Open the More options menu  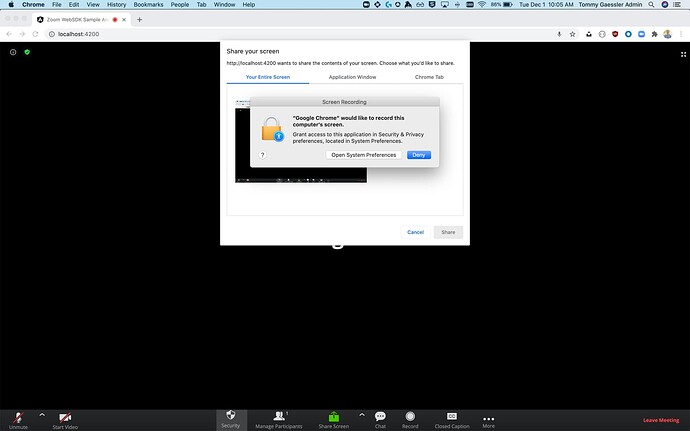click(488, 421)
